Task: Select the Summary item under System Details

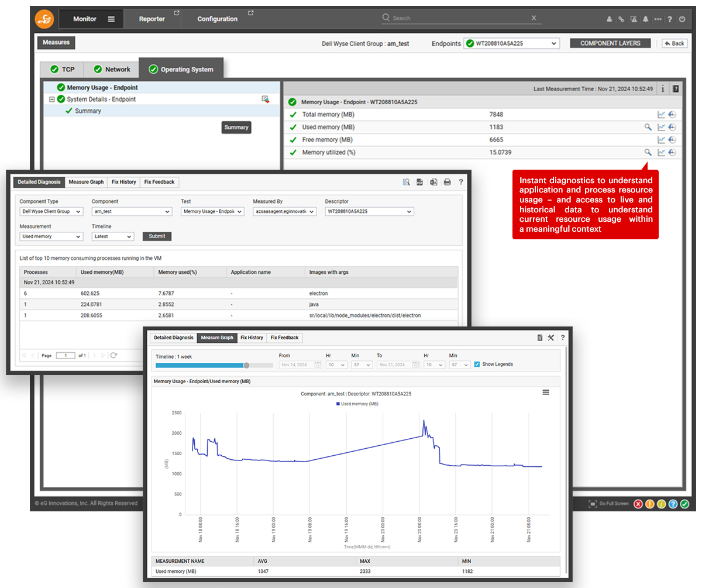Action: pos(88,111)
